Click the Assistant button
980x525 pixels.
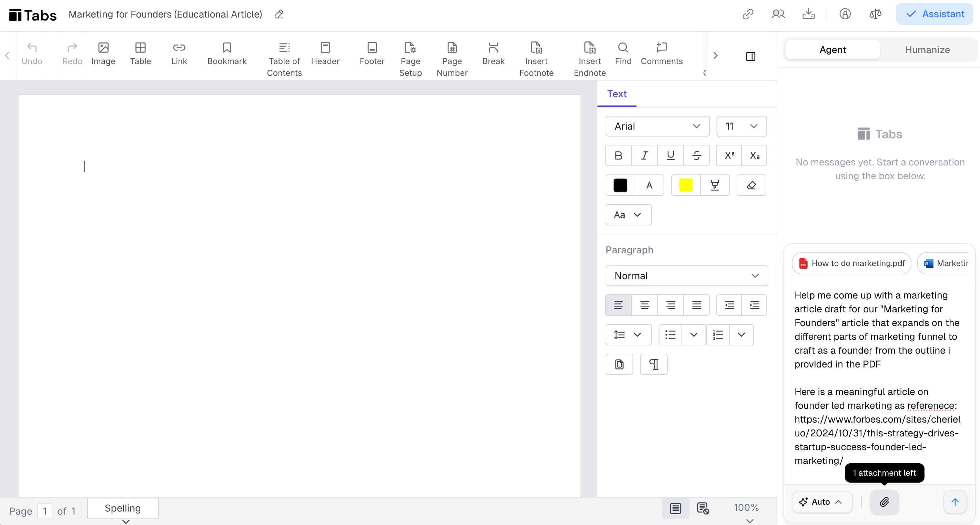(x=934, y=14)
